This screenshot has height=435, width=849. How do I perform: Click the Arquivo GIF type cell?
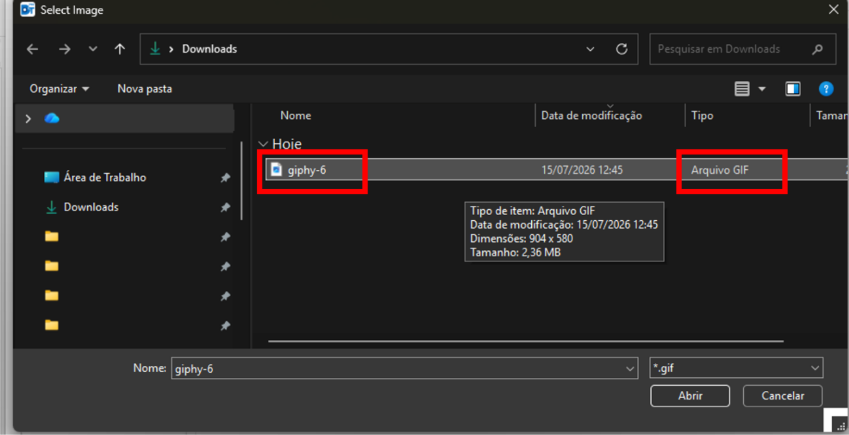tap(720, 170)
